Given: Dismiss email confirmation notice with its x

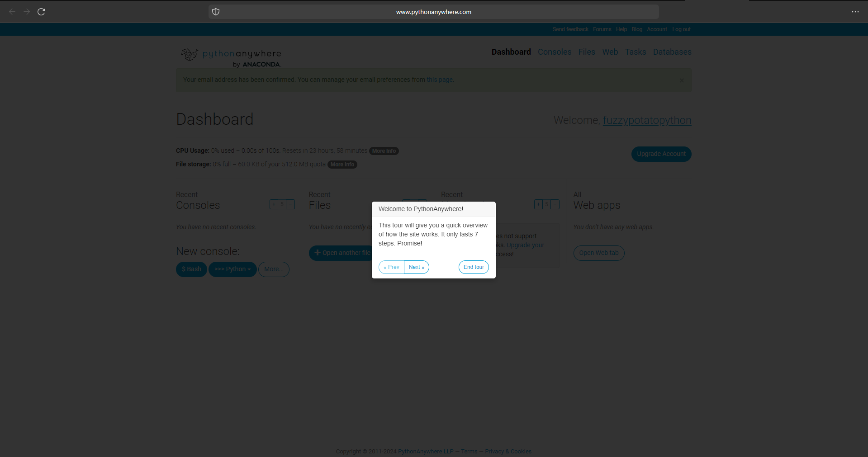Looking at the screenshot, I should (x=682, y=80).
